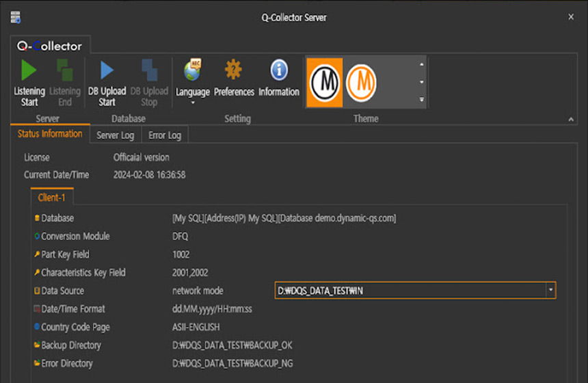Open the Data Source path dropdown arrow

point(550,290)
